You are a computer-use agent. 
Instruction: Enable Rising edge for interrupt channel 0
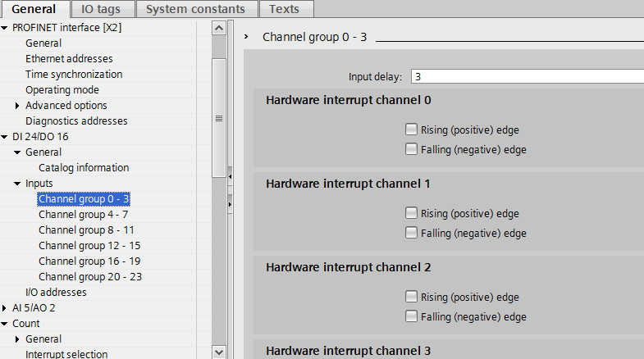pyautogui.click(x=411, y=130)
